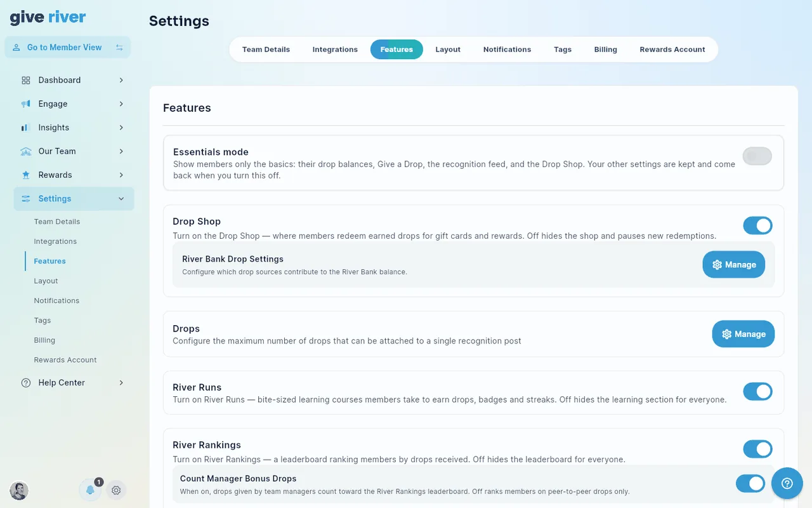Expand the Engage section chevron
This screenshot has width=812, height=508.
pyautogui.click(x=121, y=104)
